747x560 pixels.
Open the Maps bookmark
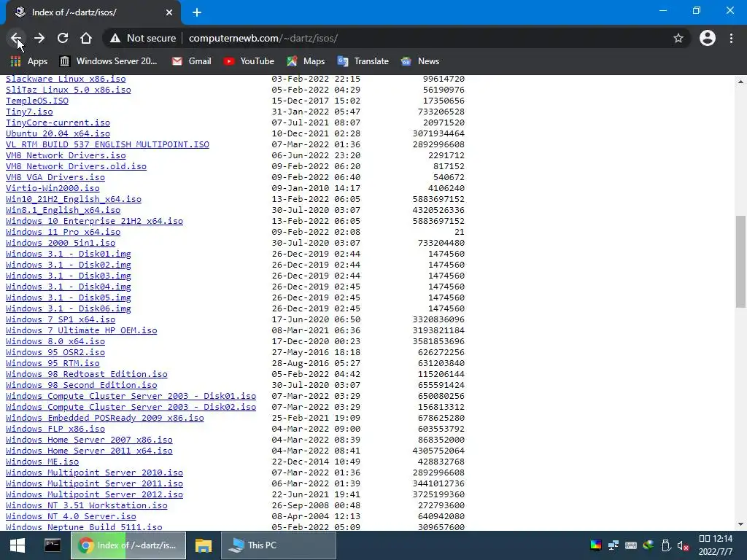click(x=306, y=61)
